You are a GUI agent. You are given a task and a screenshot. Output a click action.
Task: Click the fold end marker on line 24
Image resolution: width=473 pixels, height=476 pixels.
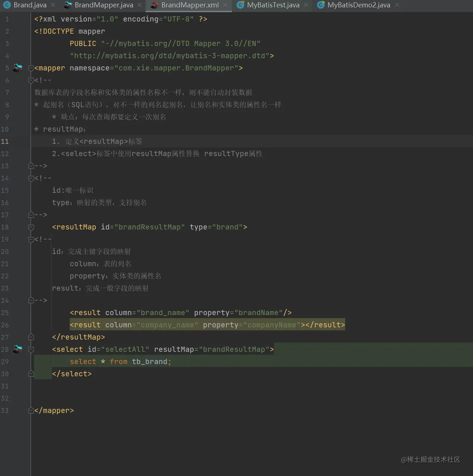(x=31, y=300)
